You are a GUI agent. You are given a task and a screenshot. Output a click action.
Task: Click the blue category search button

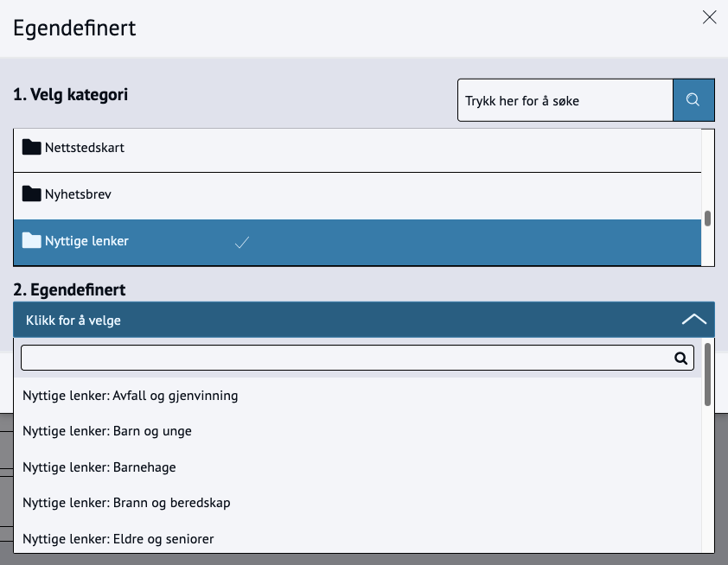(693, 100)
